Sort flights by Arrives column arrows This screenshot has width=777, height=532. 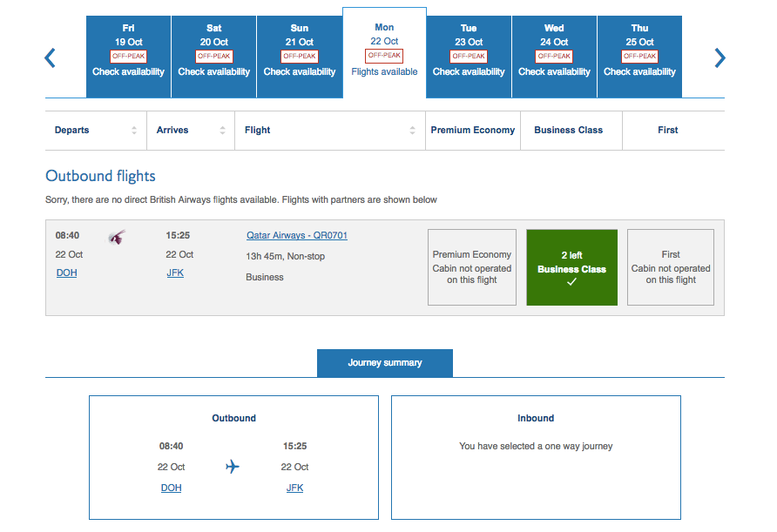(222, 131)
